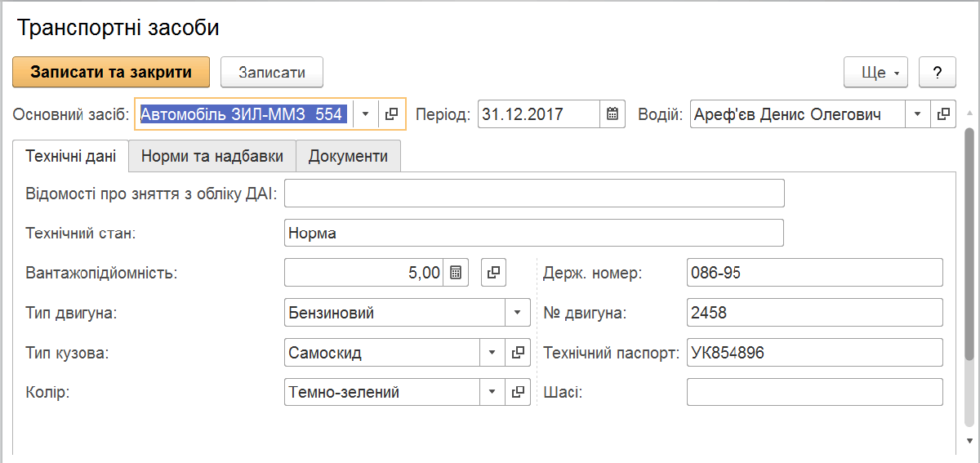Screen dimensions: 980x463
Task: Click the № двигуна field 2458
Action: [x=815, y=313]
